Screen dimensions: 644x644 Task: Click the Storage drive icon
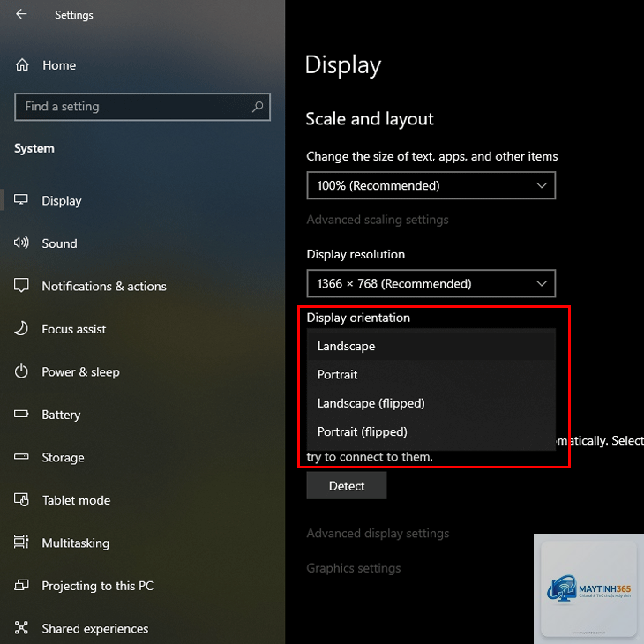point(21,456)
